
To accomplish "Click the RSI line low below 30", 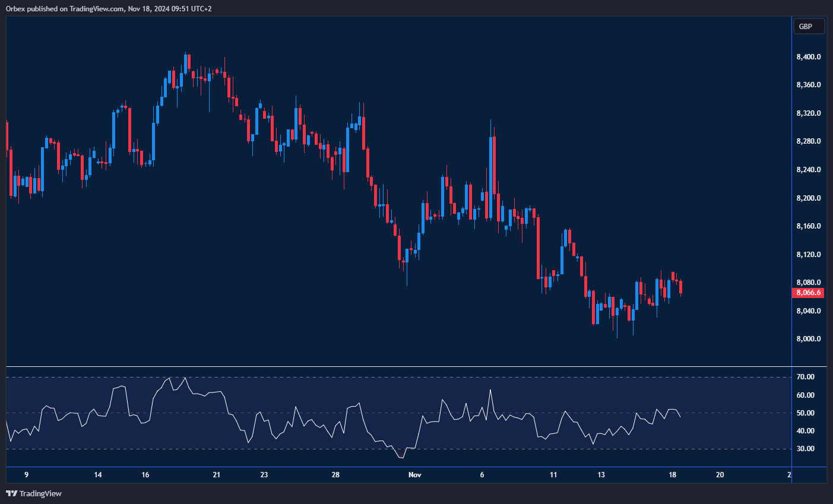I will point(401,458).
